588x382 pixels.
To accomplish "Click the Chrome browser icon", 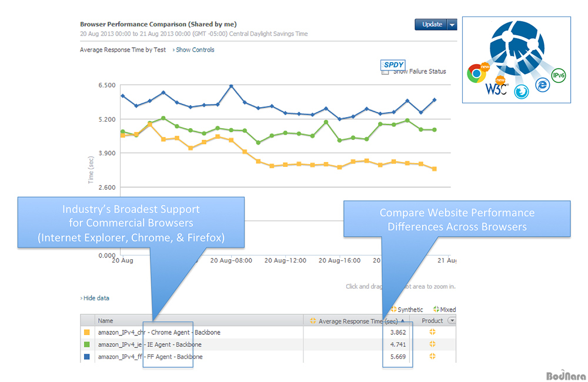I will [x=475, y=73].
